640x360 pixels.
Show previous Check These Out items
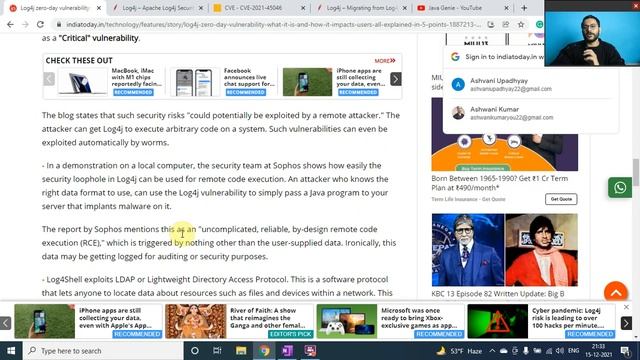tap(49, 79)
